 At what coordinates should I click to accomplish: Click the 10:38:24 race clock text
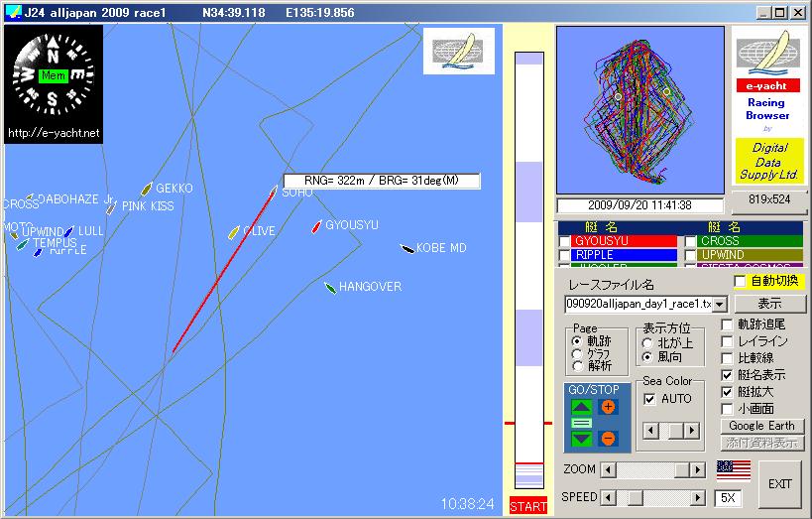(468, 504)
